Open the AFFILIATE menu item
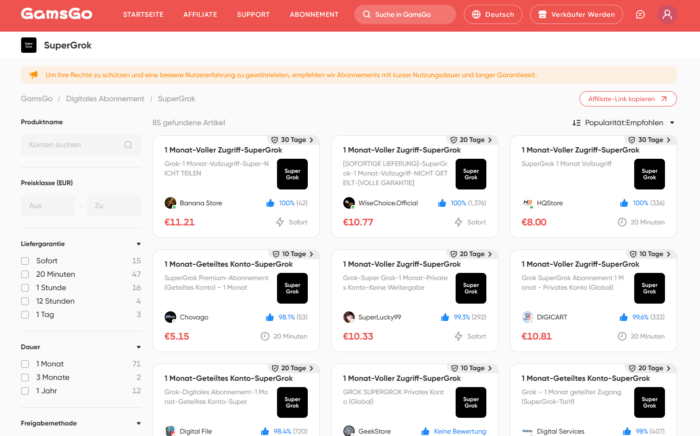 [x=200, y=15]
